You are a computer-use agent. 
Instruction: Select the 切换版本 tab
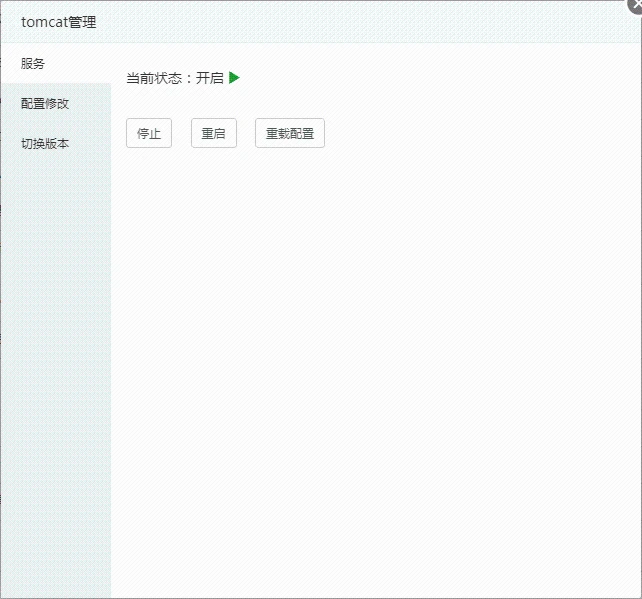coord(56,144)
